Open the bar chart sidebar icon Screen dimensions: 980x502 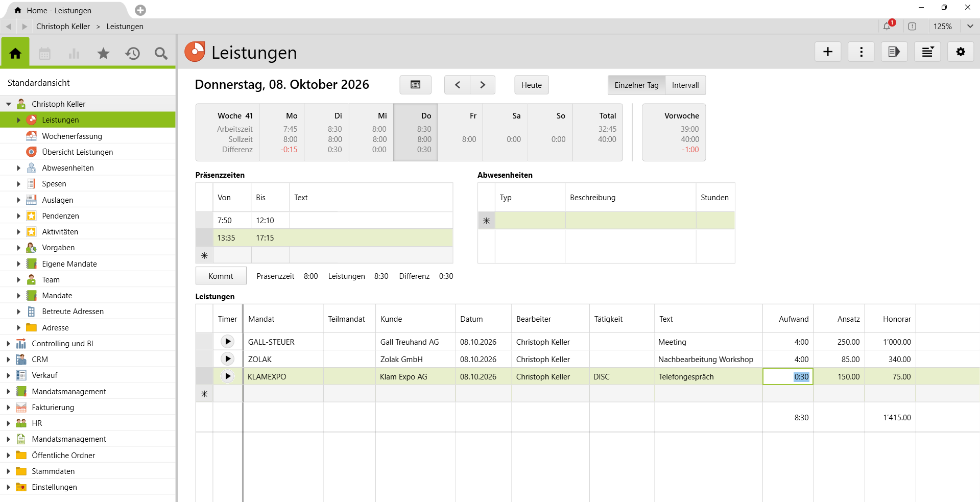tap(74, 53)
